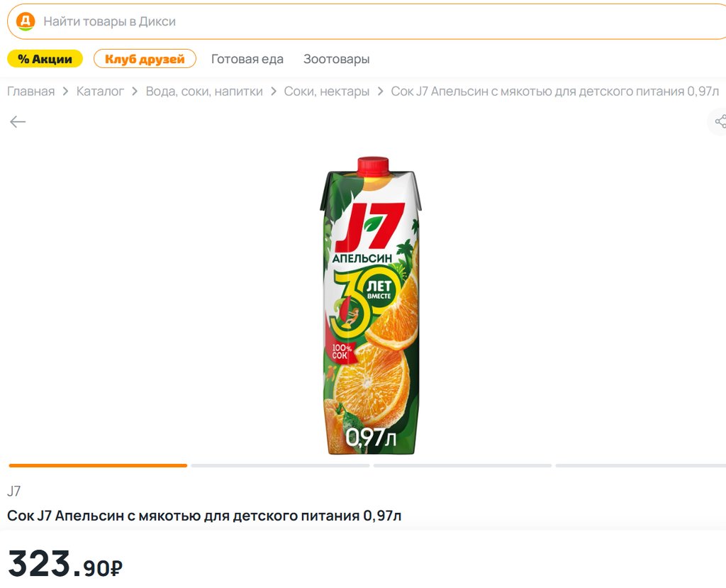Screen dimensions: 726x588
Task: Go back using the left arrow icon
Action: 18,122
